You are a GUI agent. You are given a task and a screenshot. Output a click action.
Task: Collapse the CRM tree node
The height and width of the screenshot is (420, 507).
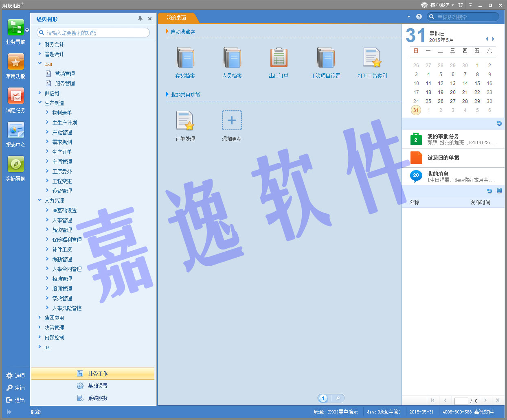point(40,63)
